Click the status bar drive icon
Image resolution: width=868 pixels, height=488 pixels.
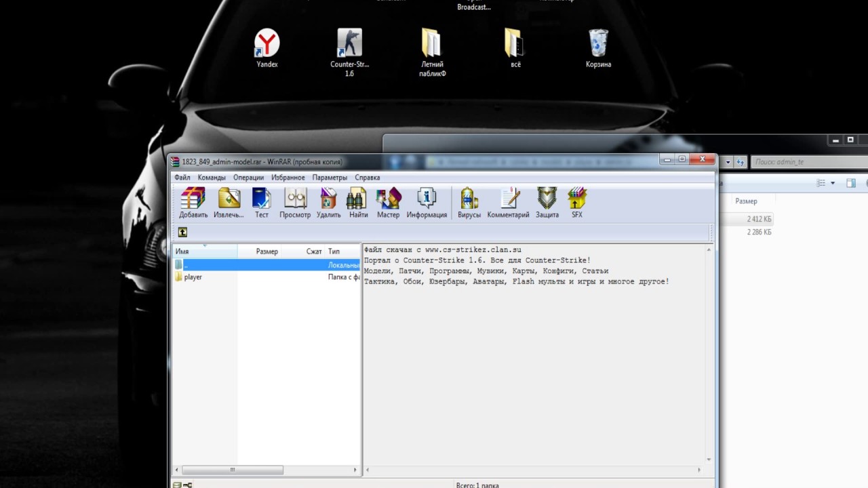pos(178,484)
